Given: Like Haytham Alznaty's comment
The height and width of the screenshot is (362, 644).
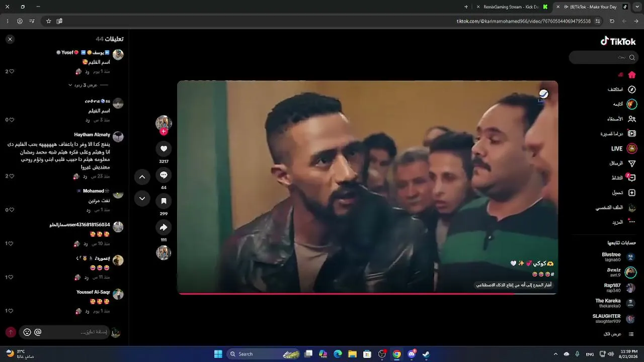Looking at the screenshot, I should tap(12, 176).
